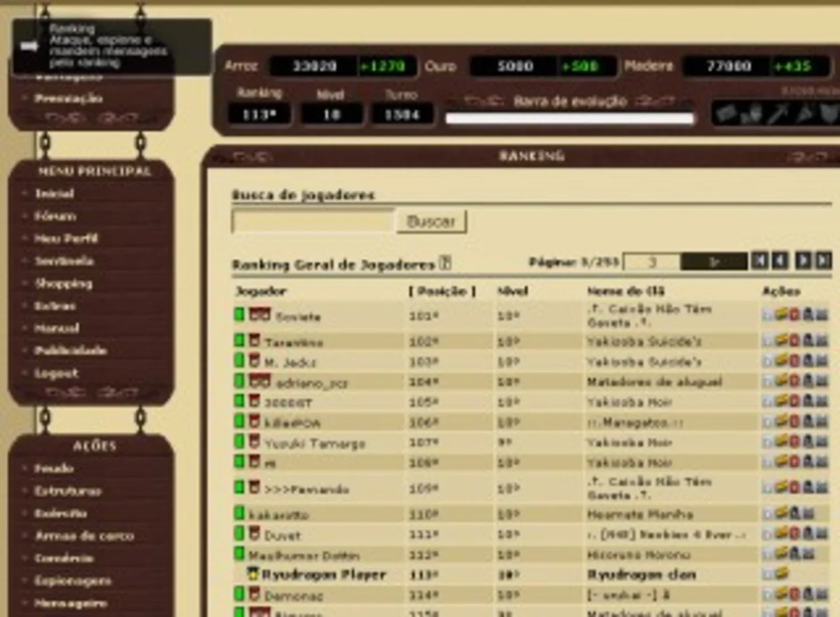This screenshot has width=840, height=617.
Task: Click the yellow message icon in Ryudragon Player's row
Action: [x=781, y=574]
